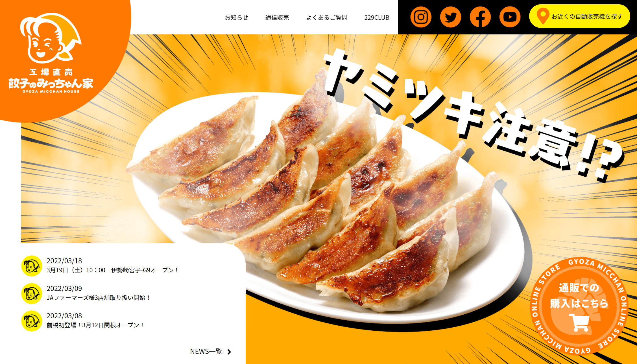Open the 前橋初登場 関根オープン news
The width and height of the screenshot is (637, 364).
[x=95, y=325]
